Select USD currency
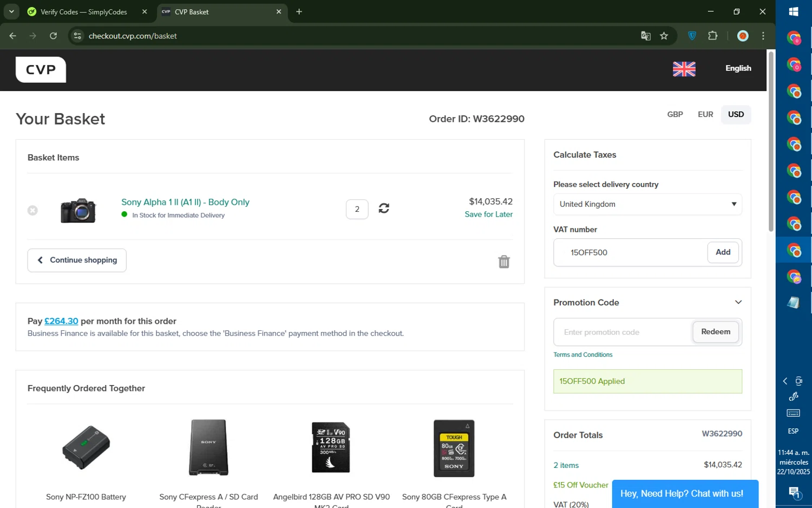The height and width of the screenshot is (508, 812). pyautogui.click(x=736, y=114)
